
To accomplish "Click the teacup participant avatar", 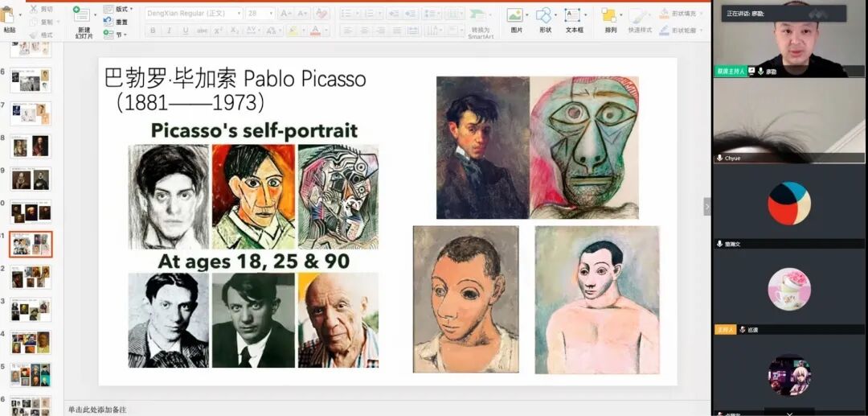I will pos(789,289).
